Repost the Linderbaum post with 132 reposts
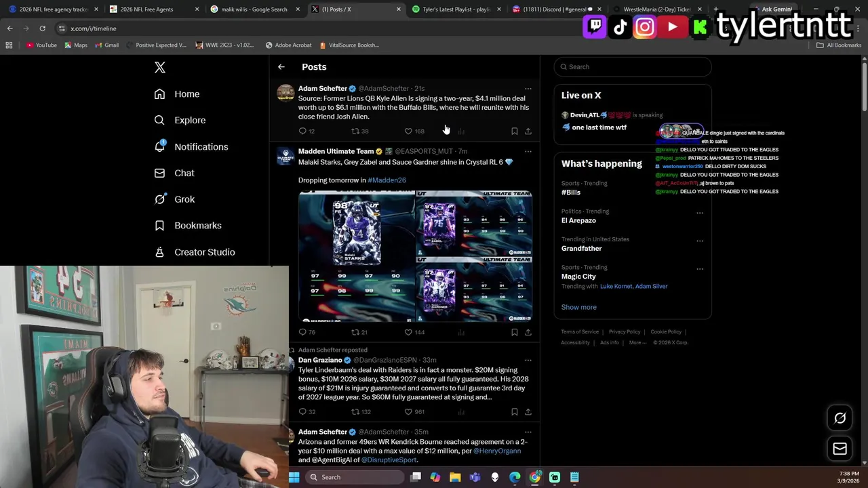868x488 pixels. tap(361, 411)
